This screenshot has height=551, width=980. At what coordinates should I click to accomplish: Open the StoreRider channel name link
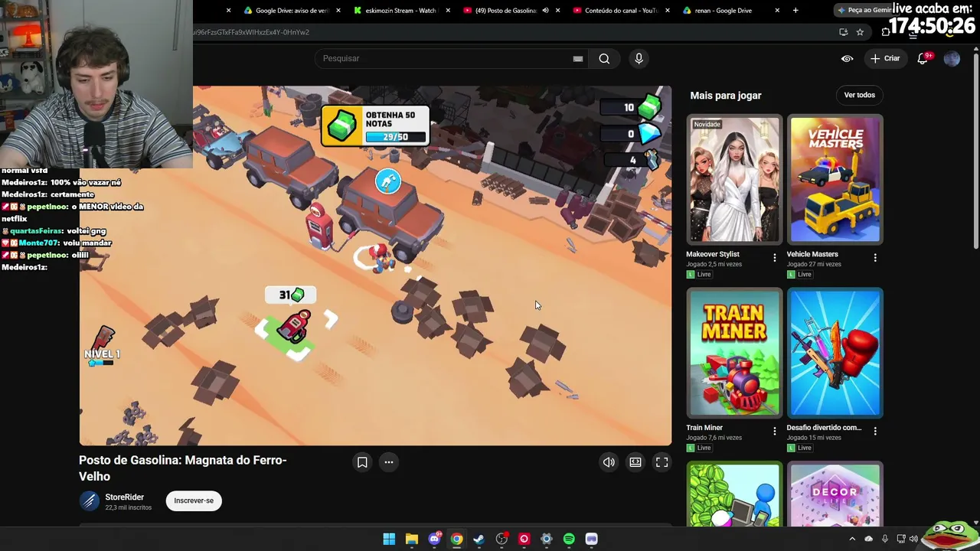124,497
